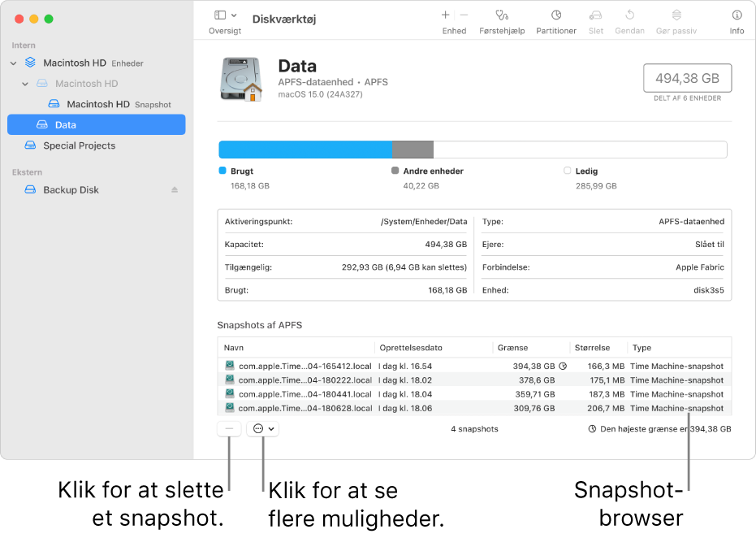Sort snapshots by Grænse column
The image size is (756, 538).
531,347
